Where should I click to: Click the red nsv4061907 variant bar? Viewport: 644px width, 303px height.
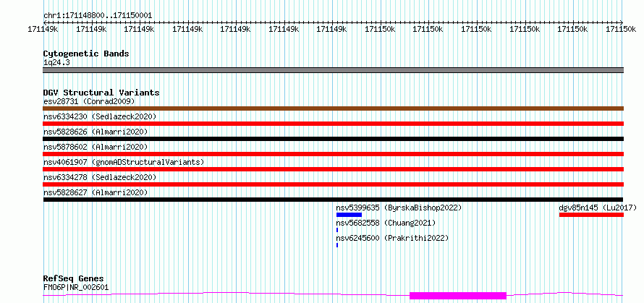point(333,169)
